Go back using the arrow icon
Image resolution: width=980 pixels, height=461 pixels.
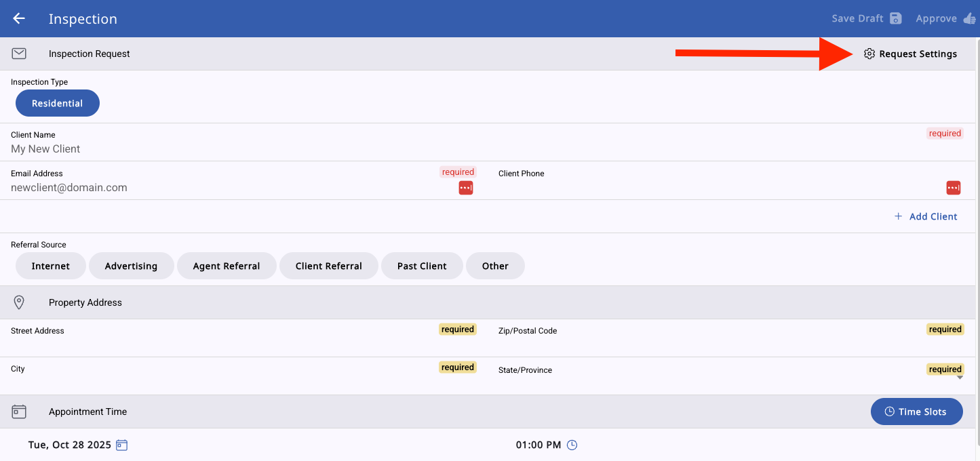(x=19, y=18)
